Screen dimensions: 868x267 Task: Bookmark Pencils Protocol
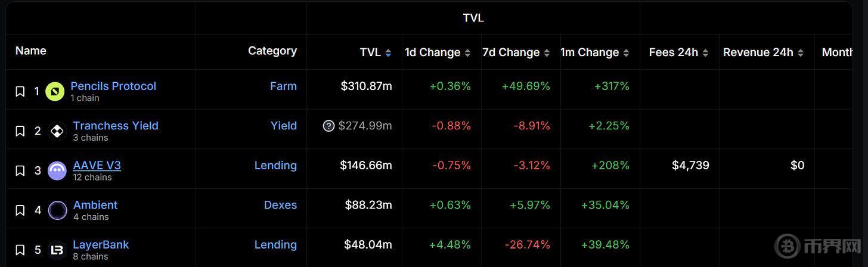click(20, 91)
